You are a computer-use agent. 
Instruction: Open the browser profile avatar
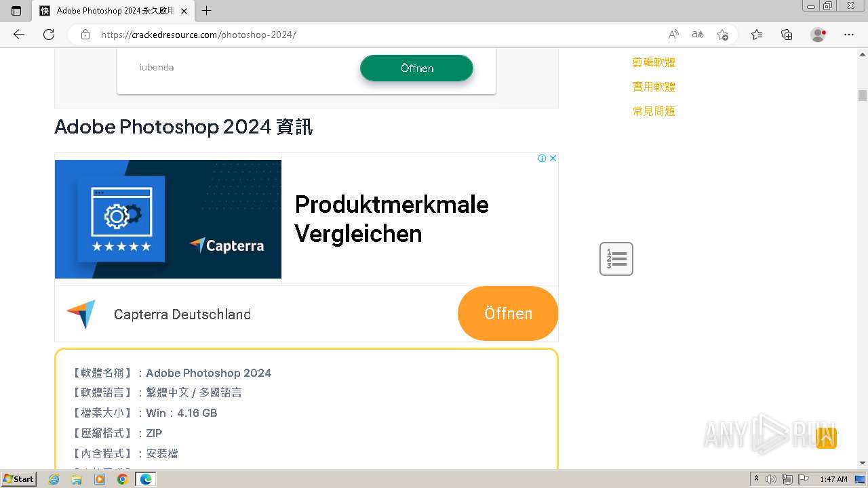tap(818, 35)
